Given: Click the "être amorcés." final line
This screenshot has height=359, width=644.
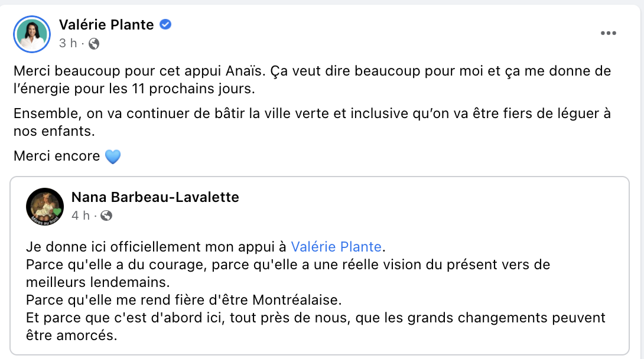Looking at the screenshot, I should 71,335.
